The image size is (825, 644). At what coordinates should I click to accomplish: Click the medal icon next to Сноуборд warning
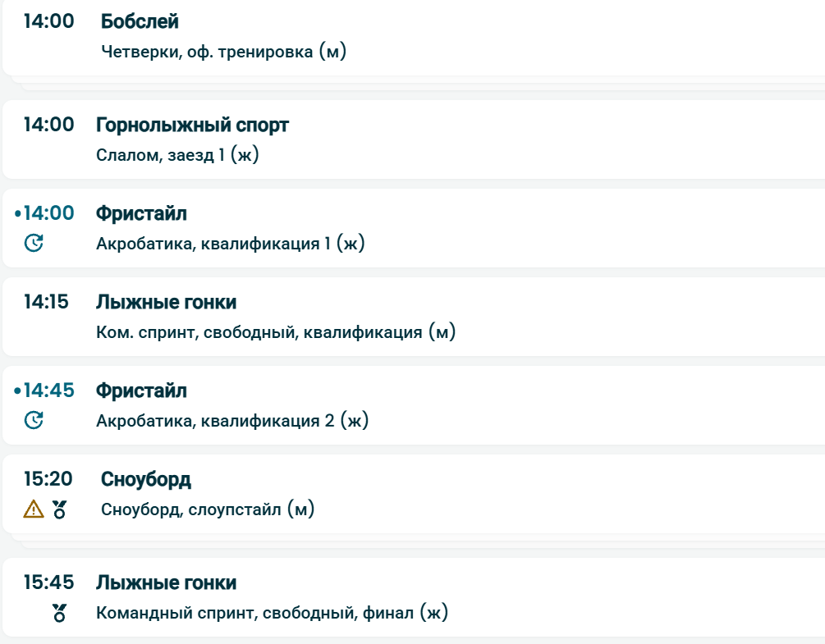59,509
